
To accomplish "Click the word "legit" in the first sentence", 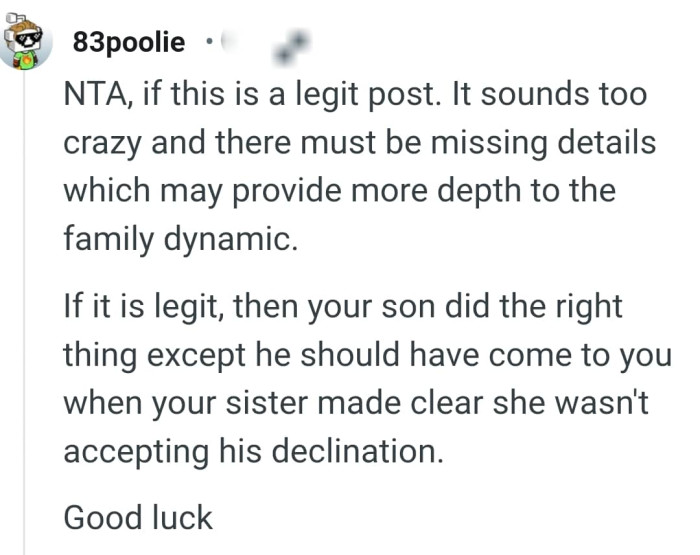I will [x=327, y=96].
